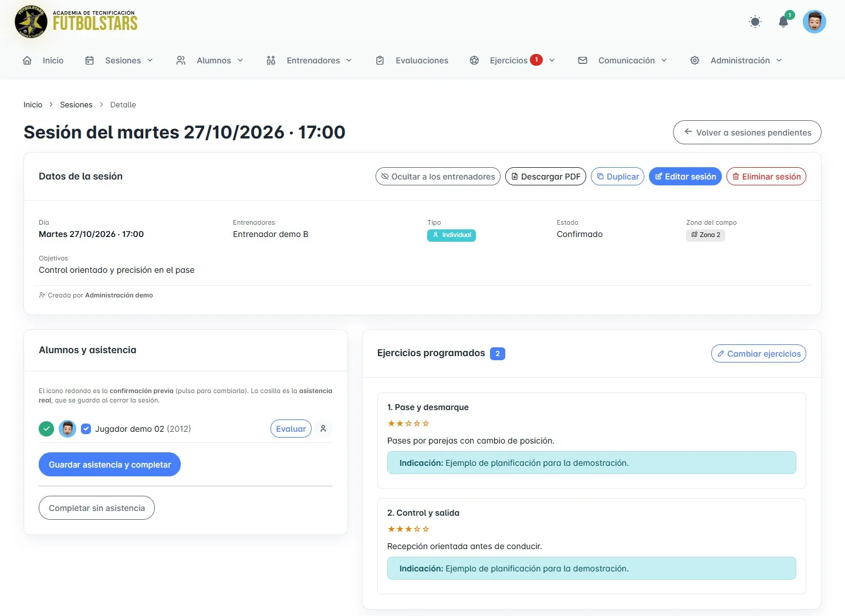The width and height of the screenshot is (845, 616).
Task: Click the FutbolStars academy logo
Action: 76,22
